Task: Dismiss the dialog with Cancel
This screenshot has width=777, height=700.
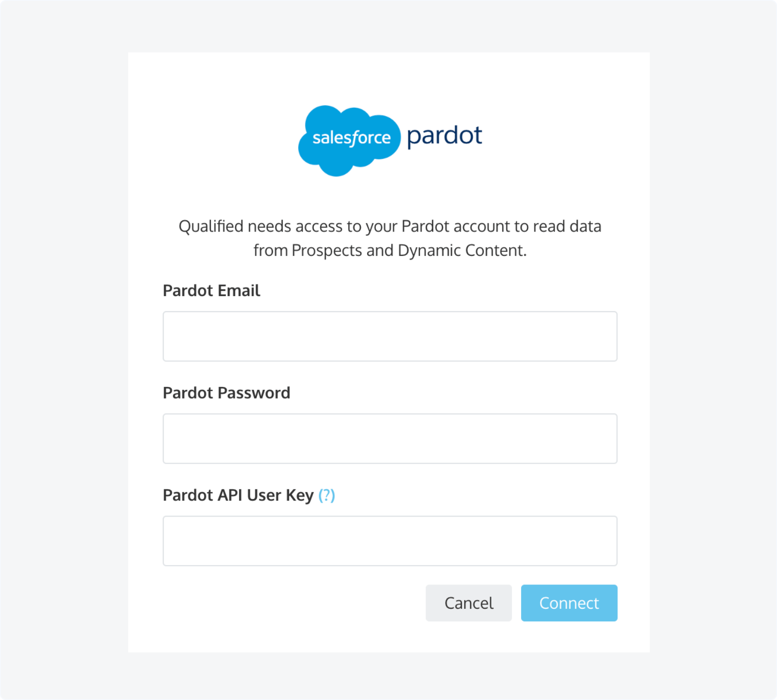Action: [468, 603]
